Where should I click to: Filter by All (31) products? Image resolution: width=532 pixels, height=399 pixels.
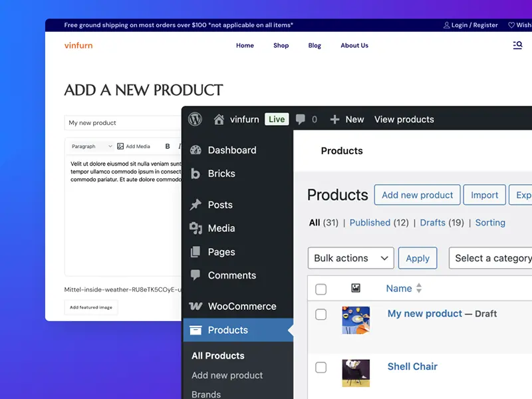(x=323, y=223)
